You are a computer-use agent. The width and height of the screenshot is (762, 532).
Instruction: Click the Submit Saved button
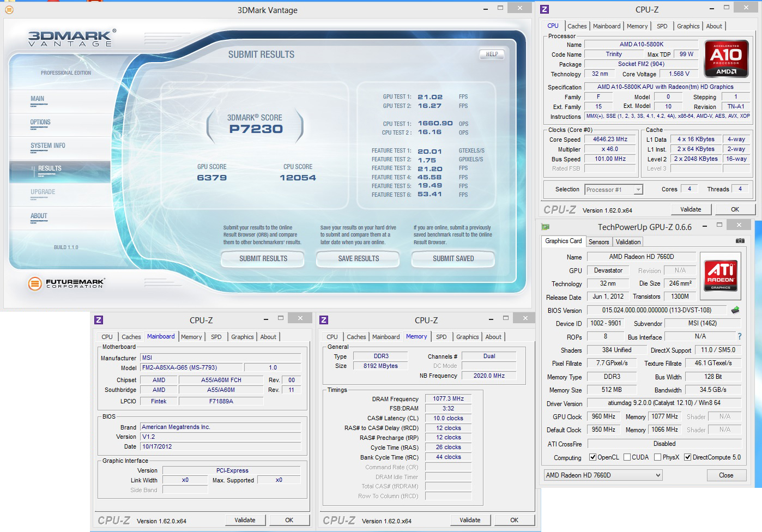pyautogui.click(x=453, y=258)
